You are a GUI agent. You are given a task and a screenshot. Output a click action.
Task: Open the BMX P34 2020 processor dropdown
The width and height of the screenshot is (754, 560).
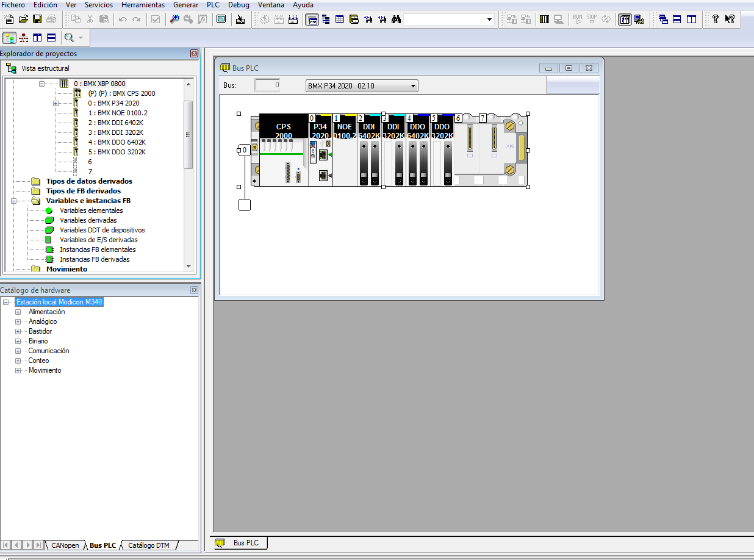point(413,86)
